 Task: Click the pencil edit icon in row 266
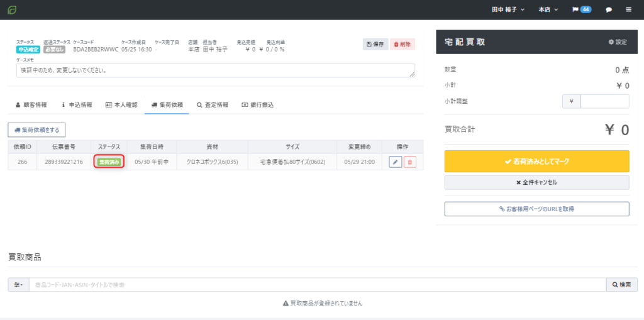pyautogui.click(x=395, y=162)
